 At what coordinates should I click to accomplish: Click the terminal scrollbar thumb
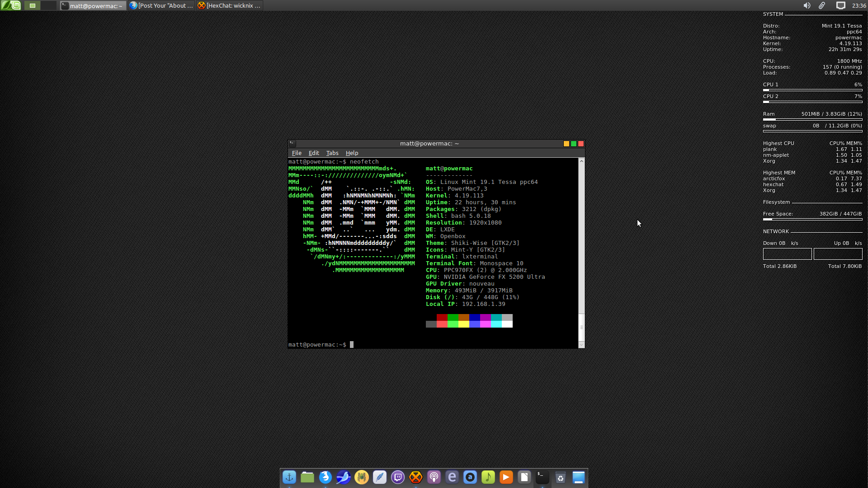coord(581,327)
